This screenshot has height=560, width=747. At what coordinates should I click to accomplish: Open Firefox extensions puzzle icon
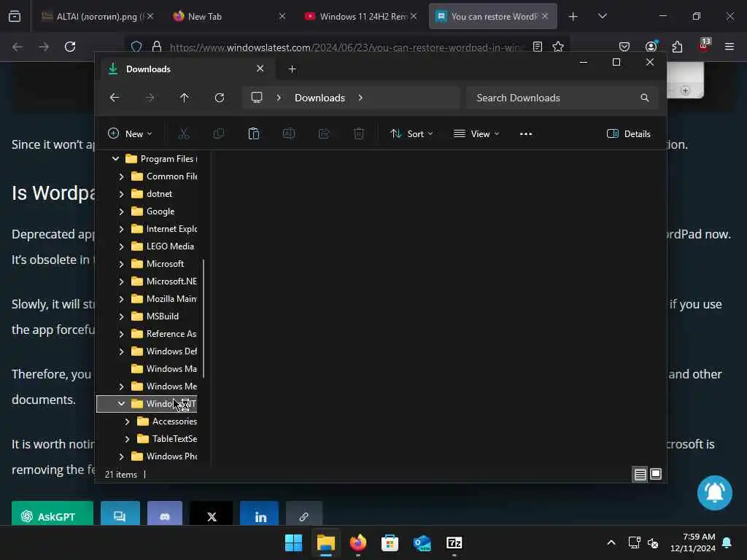coord(677,47)
